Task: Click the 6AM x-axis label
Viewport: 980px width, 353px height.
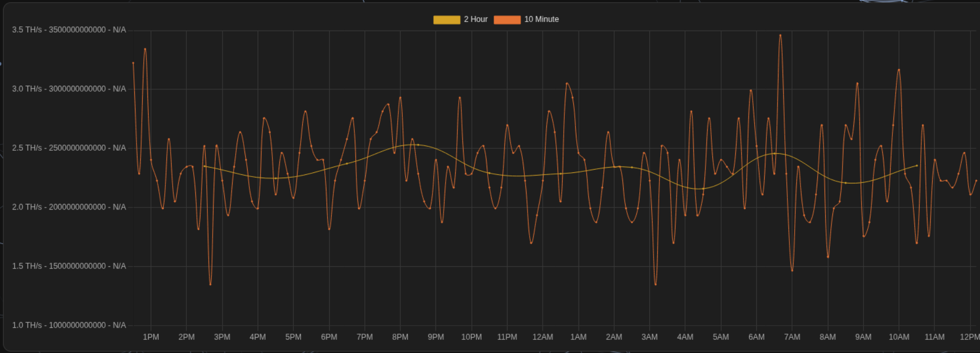Action: (x=756, y=337)
